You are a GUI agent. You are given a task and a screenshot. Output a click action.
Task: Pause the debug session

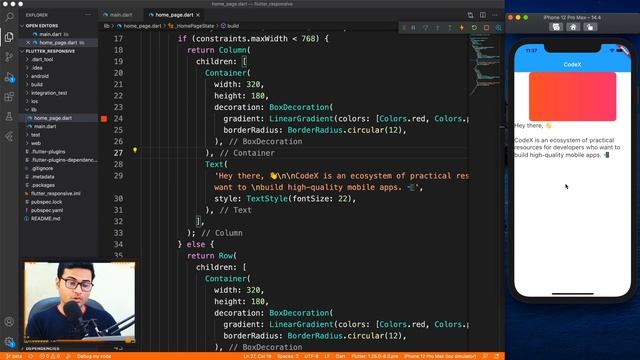point(413,28)
